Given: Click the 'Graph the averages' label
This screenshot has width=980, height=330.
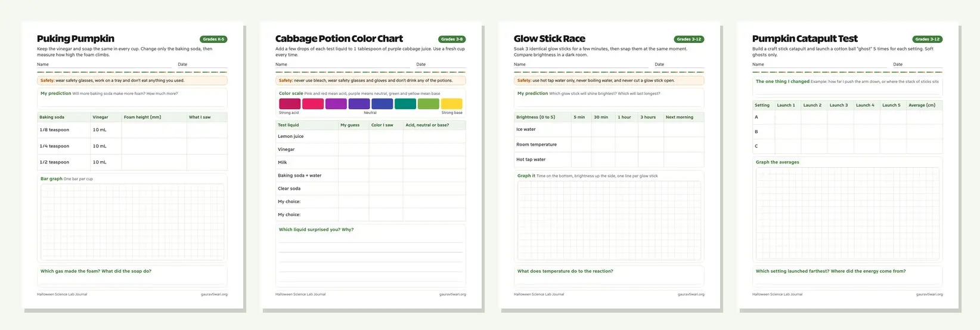Looking at the screenshot, I should [x=777, y=162].
